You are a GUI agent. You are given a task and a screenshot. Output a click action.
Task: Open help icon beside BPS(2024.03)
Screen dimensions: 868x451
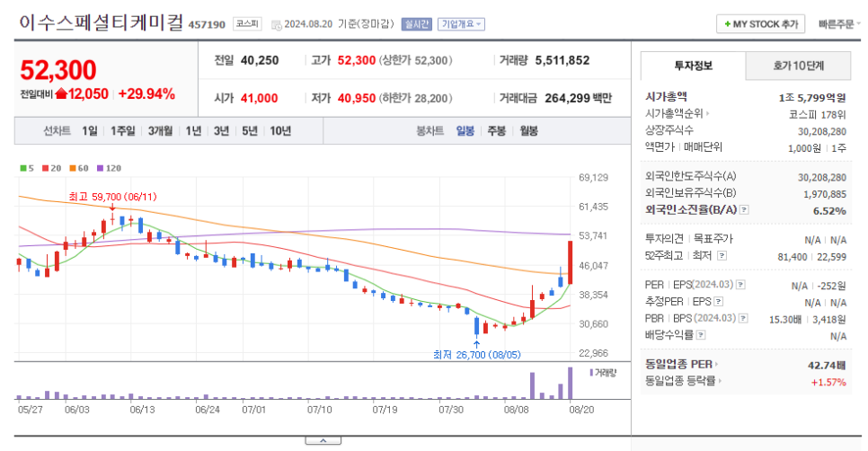(743, 318)
